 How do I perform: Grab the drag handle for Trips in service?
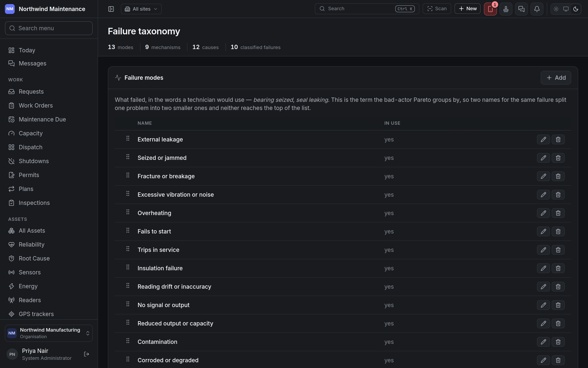point(128,249)
